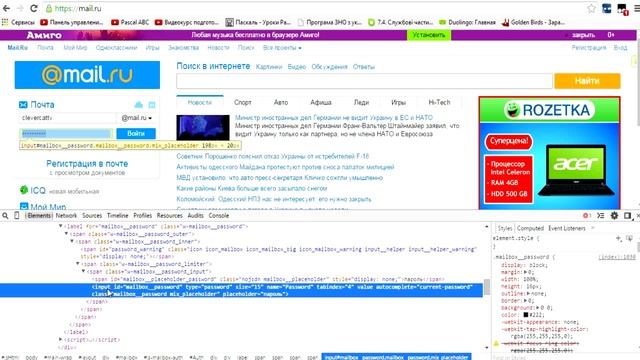Expand the margin property triangle
Viewport: 640px width, 360px height.
[x=525, y=272]
